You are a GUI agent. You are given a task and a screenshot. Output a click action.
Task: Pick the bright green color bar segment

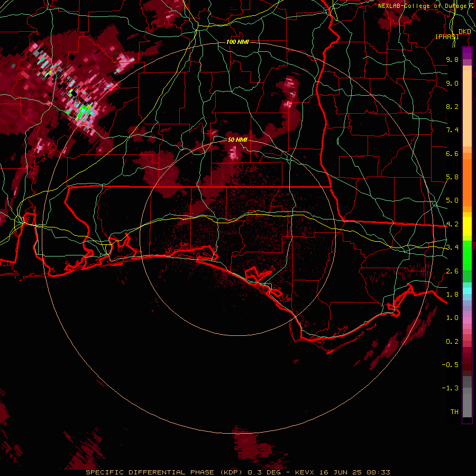tap(467, 255)
